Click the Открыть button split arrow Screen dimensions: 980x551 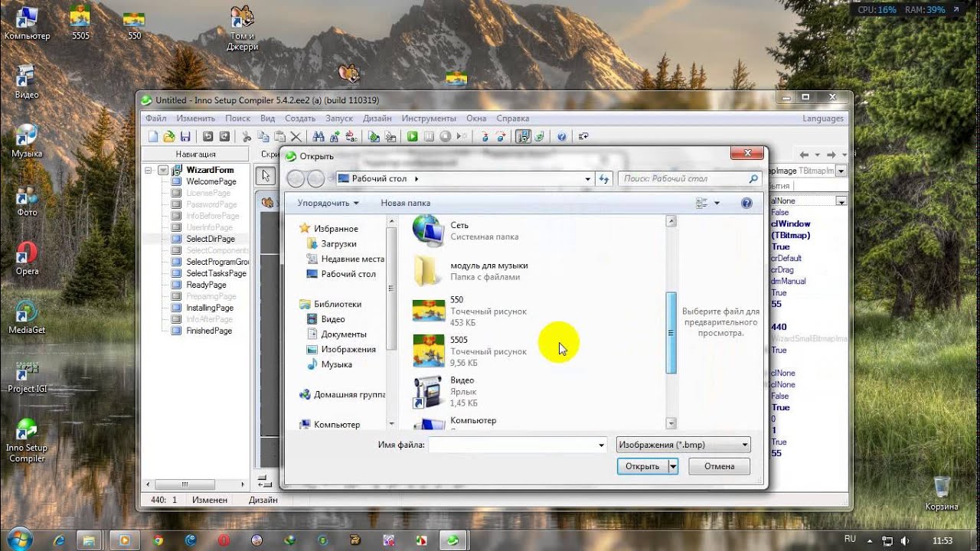click(x=673, y=466)
